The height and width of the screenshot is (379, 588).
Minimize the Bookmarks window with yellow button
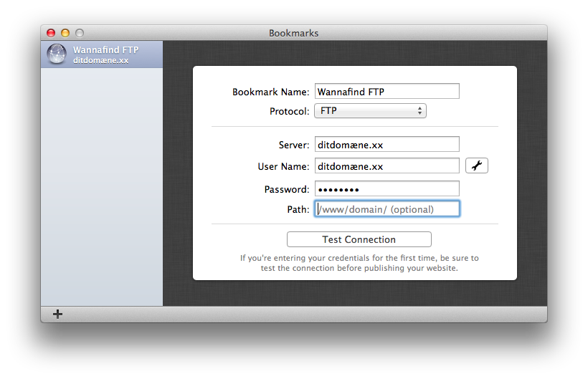[65, 33]
